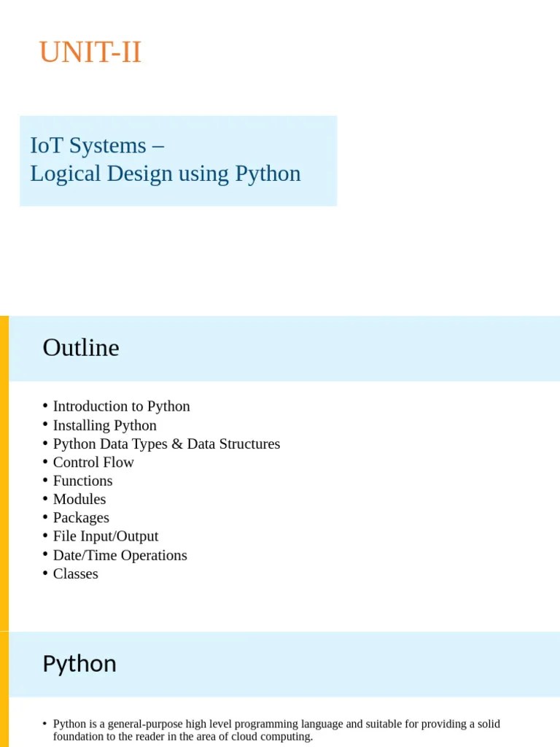Select the 'Functions' bullet
The image size is (560, 747).
tap(83, 481)
